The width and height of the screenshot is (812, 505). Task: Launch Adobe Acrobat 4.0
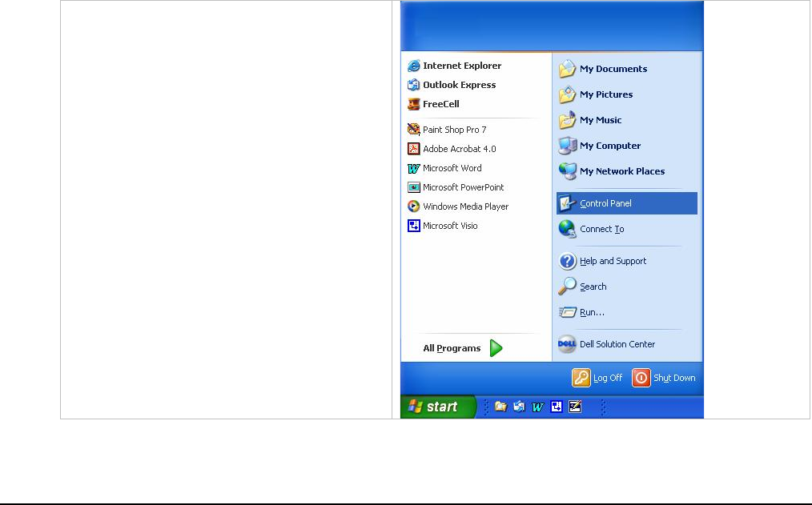click(452, 149)
